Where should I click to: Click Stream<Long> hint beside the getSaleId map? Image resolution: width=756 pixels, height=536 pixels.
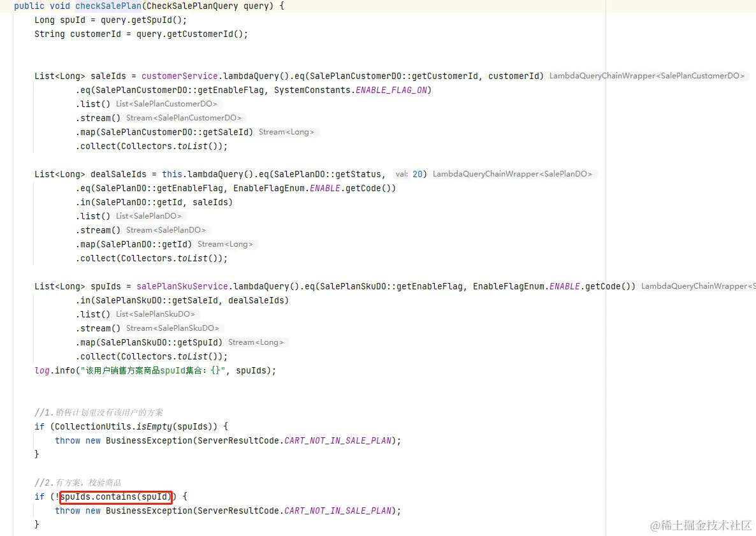286,131
